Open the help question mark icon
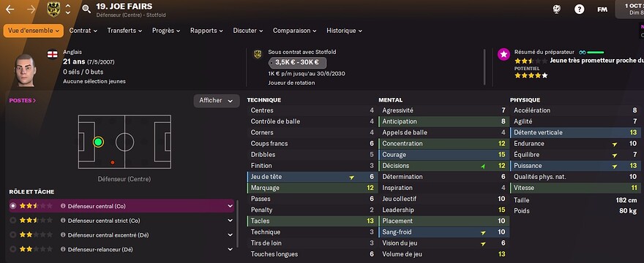The height and width of the screenshot is (263, 644). [x=579, y=9]
